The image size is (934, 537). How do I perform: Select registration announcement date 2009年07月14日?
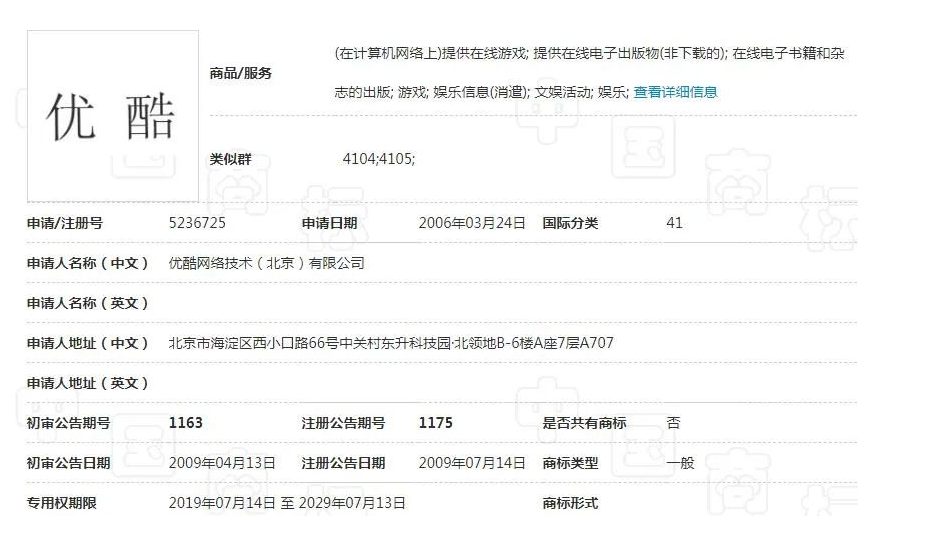point(472,463)
